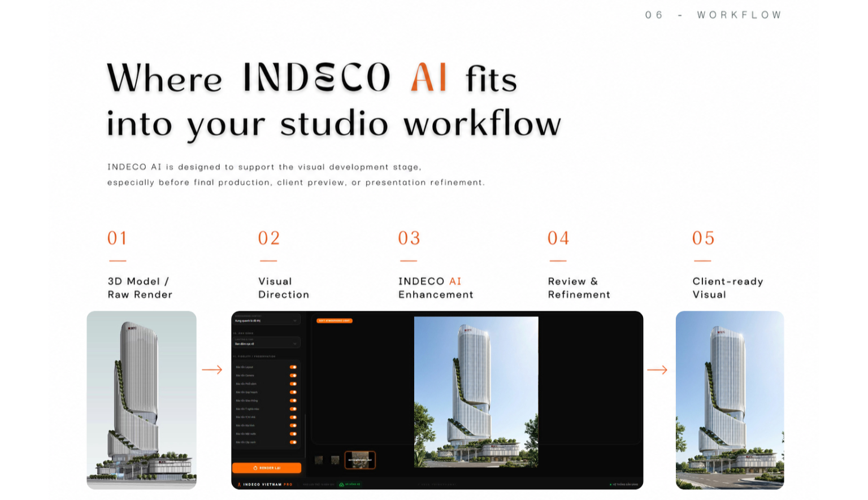
Task: Click the INDECO VIETNAM PRO footer text
Action: point(268,484)
